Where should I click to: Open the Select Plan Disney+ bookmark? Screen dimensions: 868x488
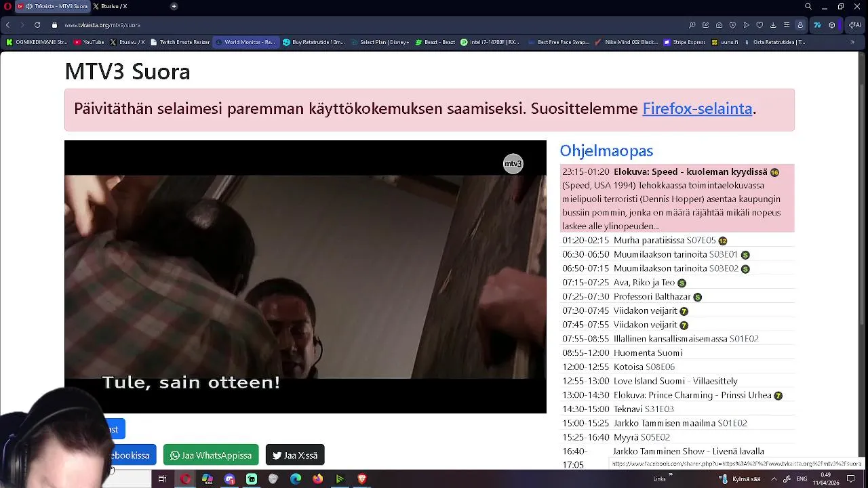pyautogui.click(x=380, y=42)
